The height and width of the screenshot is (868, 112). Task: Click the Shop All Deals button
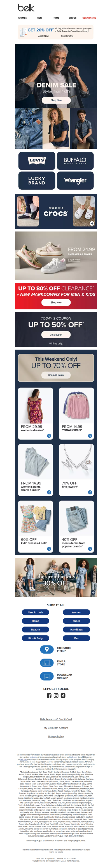(56, 375)
